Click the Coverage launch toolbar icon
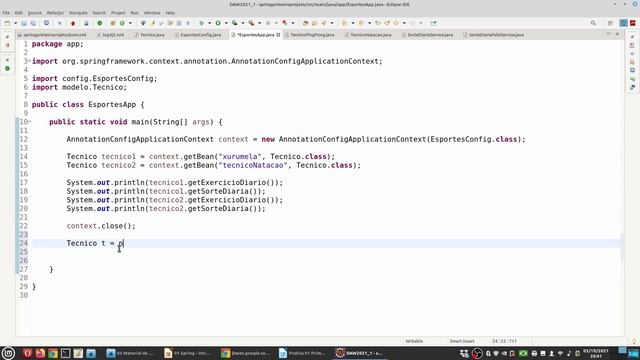 234,23
